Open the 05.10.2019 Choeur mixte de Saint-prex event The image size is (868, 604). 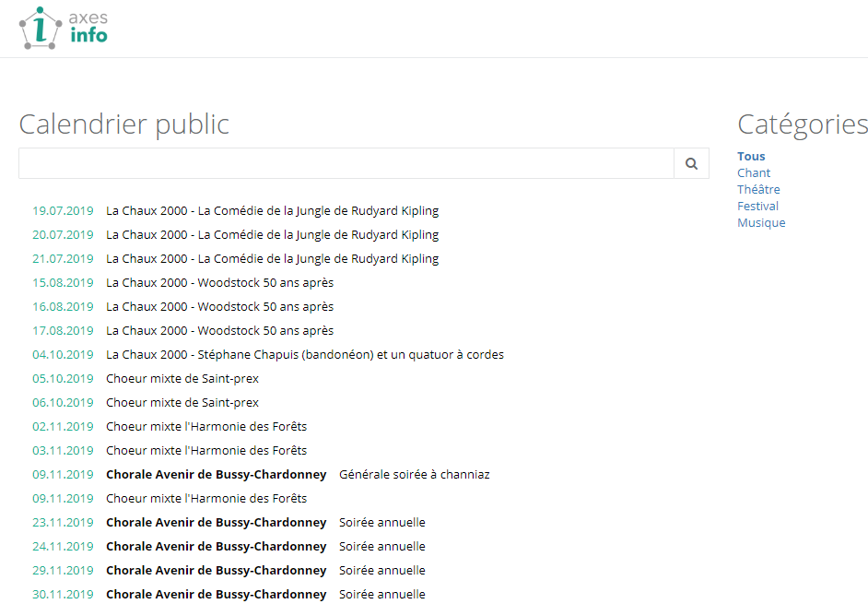point(182,379)
